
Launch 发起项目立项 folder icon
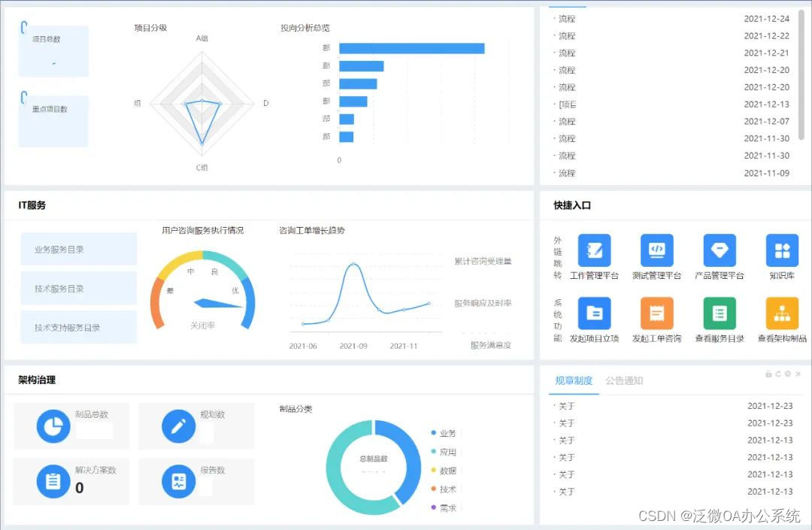pyautogui.click(x=594, y=313)
